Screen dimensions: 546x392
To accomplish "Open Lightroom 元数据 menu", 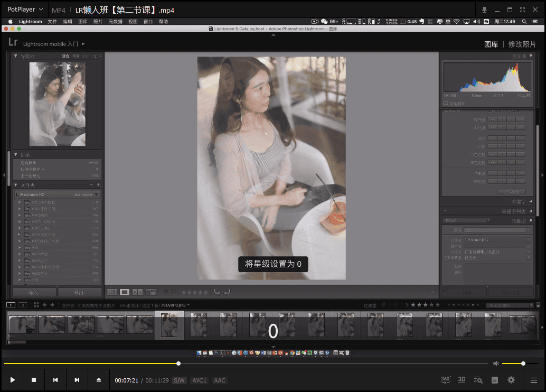I will tap(115, 22).
